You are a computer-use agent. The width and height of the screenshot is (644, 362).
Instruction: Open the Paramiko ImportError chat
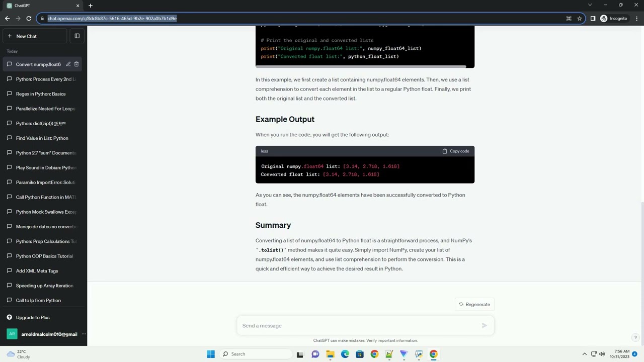pyautogui.click(x=43, y=183)
